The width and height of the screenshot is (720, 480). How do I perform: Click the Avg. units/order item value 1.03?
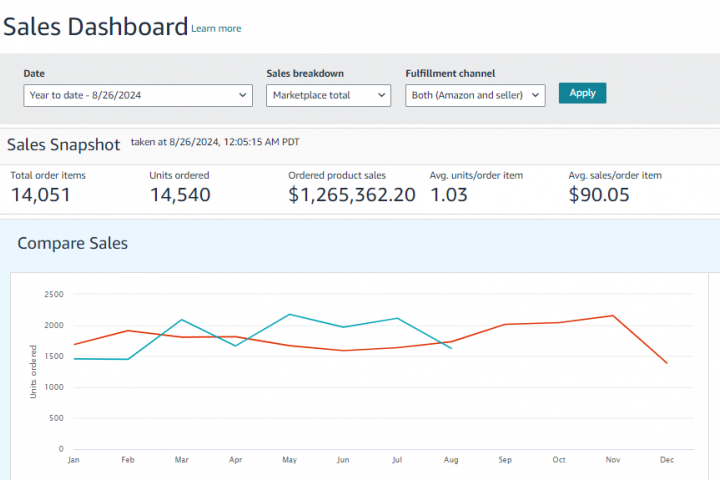(x=449, y=195)
